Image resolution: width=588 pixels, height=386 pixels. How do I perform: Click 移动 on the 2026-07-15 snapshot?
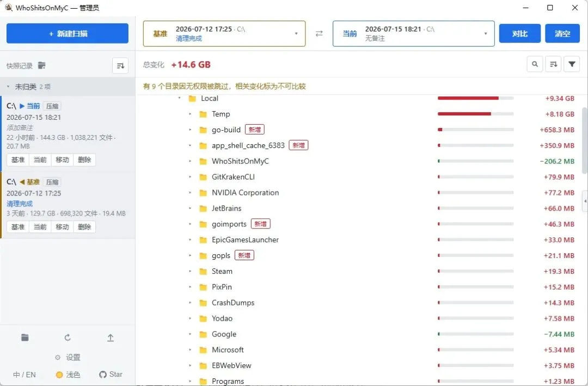pos(62,160)
